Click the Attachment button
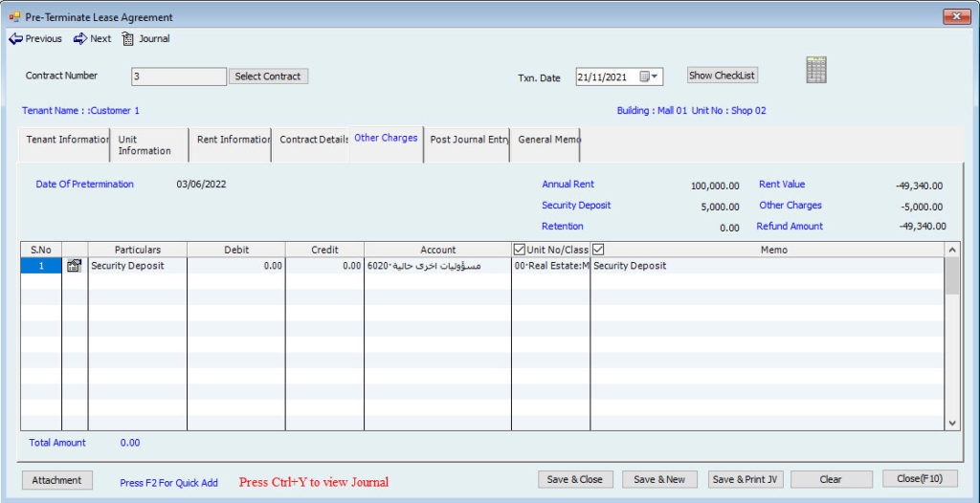Image resolution: width=980 pixels, height=503 pixels. (x=57, y=480)
